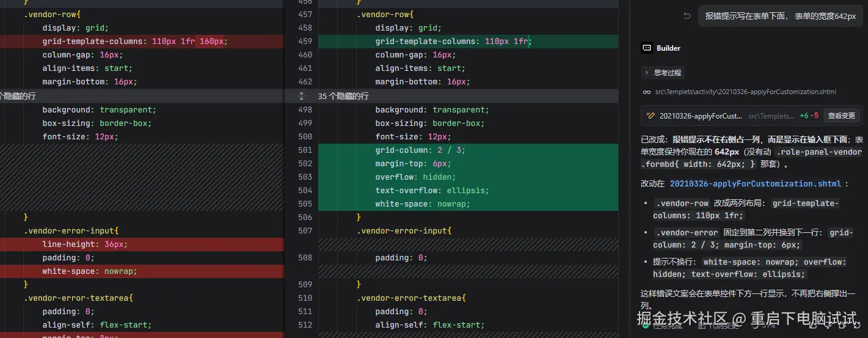
Task: Click the 查看变更 button
Action: (x=841, y=116)
